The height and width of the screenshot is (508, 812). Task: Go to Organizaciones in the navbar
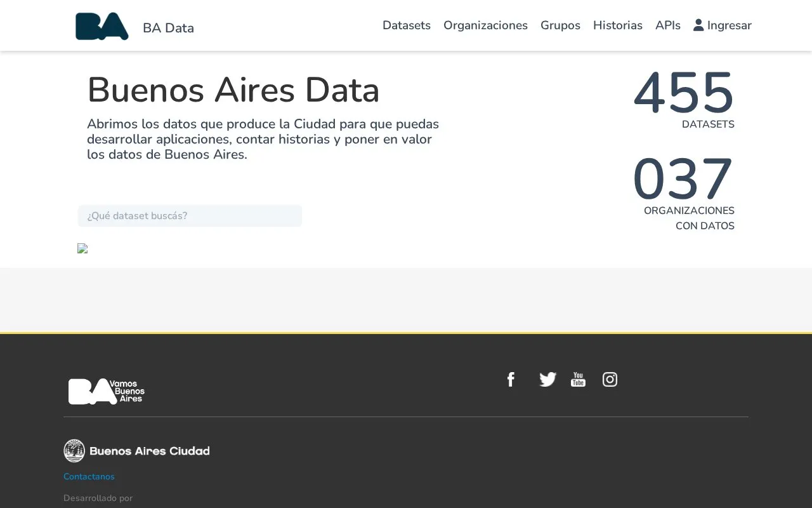[x=485, y=25]
